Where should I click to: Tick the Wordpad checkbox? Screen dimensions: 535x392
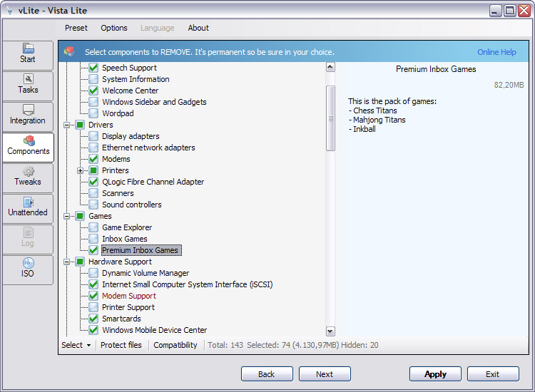coord(93,113)
